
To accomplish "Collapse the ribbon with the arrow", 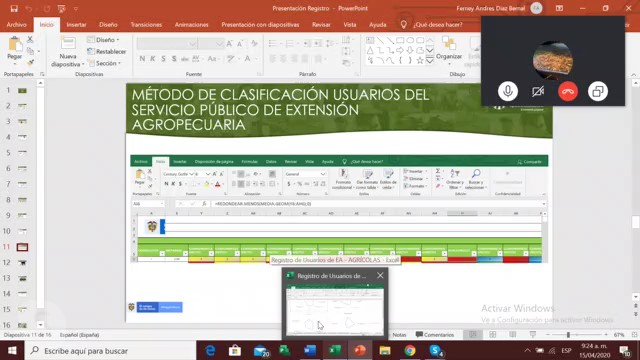I will pyautogui.click(x=633, y=74).
